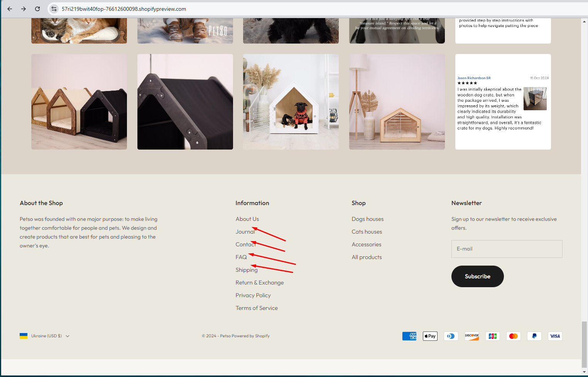Screen dimensions: 588x377
Task: Click the 'About the Shop' heading
Action: pyautogui.click(x=41, y=203)
